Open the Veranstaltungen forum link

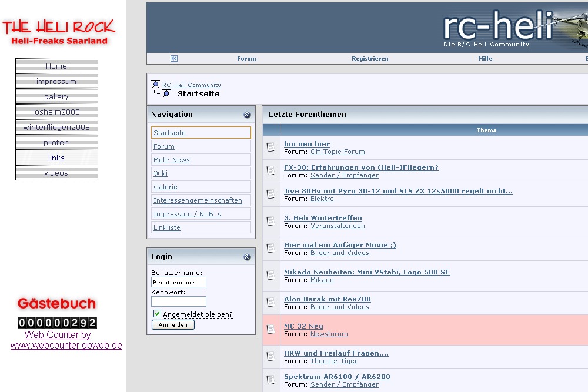(338, 226)
